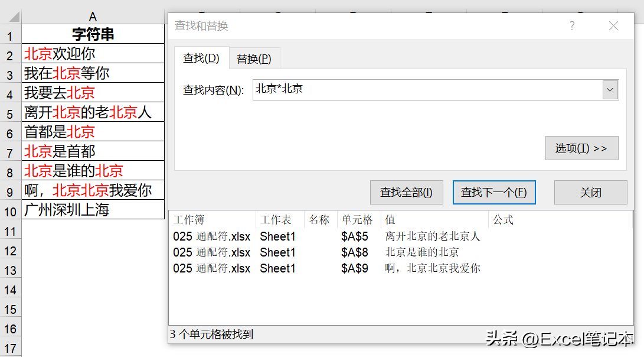Select the 字符串 header cell
The image size is (644, 357).
tap(93, 34)
